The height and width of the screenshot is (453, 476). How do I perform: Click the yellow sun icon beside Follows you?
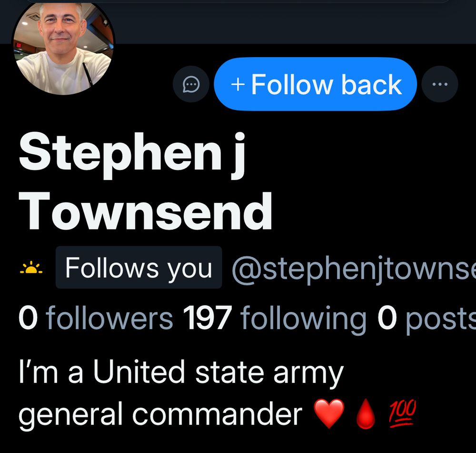coord(31,268)
